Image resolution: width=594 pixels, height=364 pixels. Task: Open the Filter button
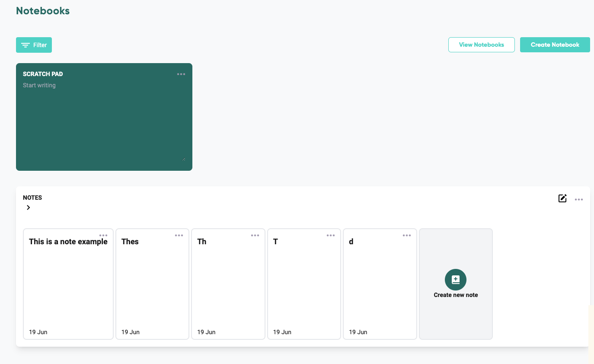(x=34, y=45)
